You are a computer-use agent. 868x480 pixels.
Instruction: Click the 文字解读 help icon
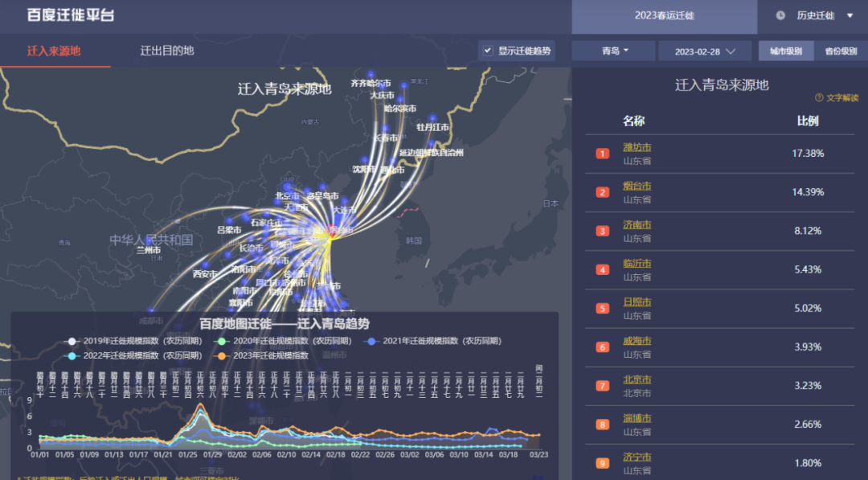pos(819,97)
